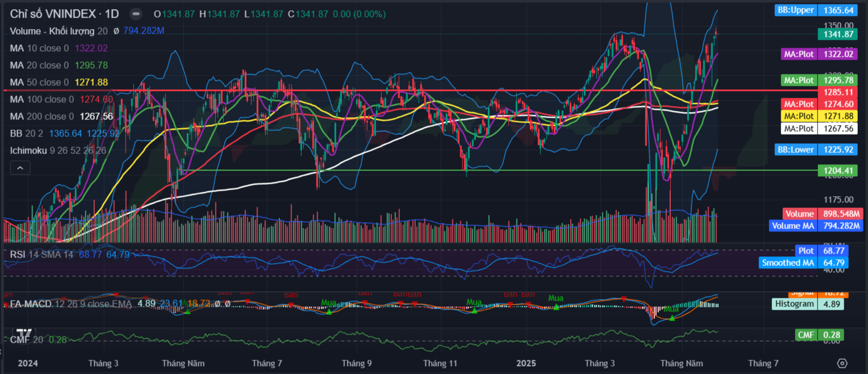Click the market status pill beside VNINDEX title

pos(136,14)
